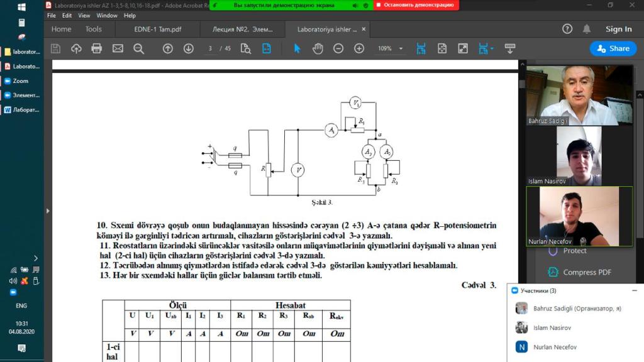Click the page number input field
Image resolution: width=644 pixels, height=362 pixels.
pos(210,48)
